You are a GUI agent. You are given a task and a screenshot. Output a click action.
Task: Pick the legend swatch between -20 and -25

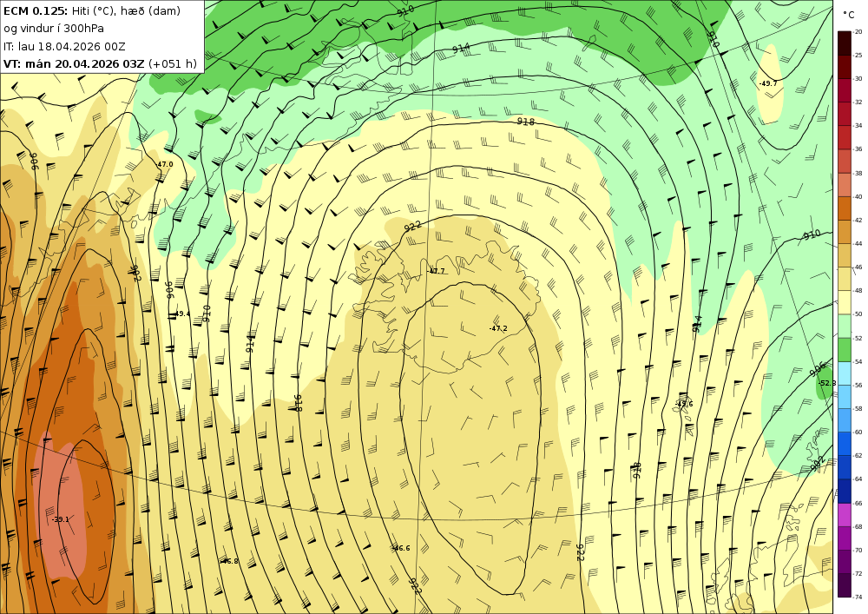pyautogui.click(x=845, y=43)
